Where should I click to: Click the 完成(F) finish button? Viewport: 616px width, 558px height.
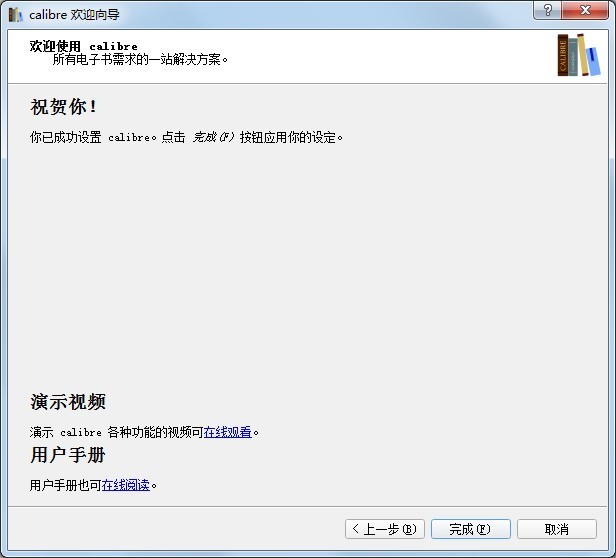[470, 529]
